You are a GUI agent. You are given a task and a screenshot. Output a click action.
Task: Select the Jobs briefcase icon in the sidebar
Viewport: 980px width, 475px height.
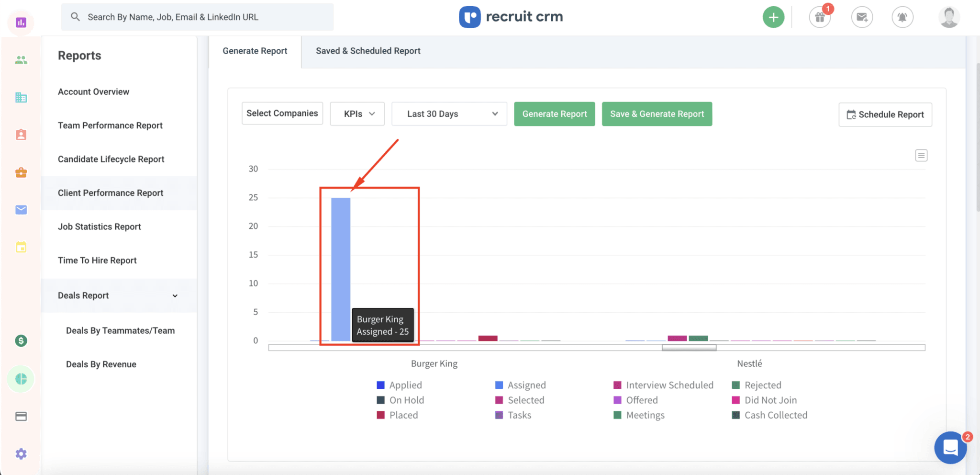point(21,172)
